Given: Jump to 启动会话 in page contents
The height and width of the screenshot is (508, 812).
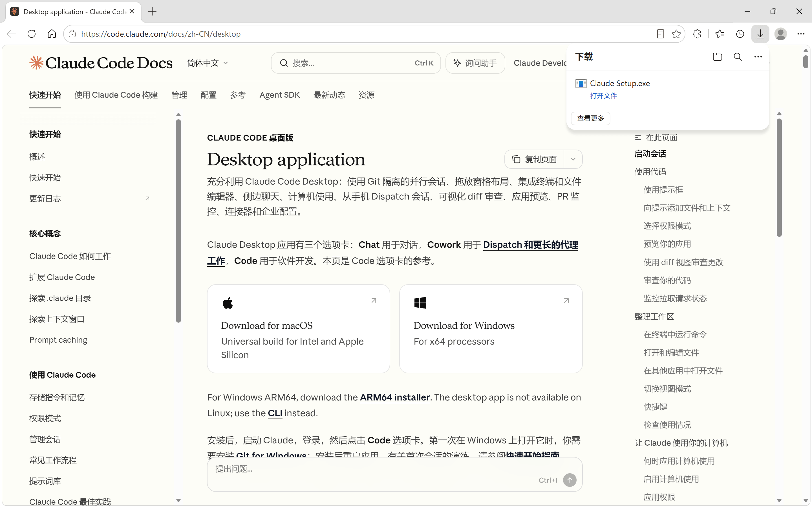Looking at the screenshot, I should [650, 154].
